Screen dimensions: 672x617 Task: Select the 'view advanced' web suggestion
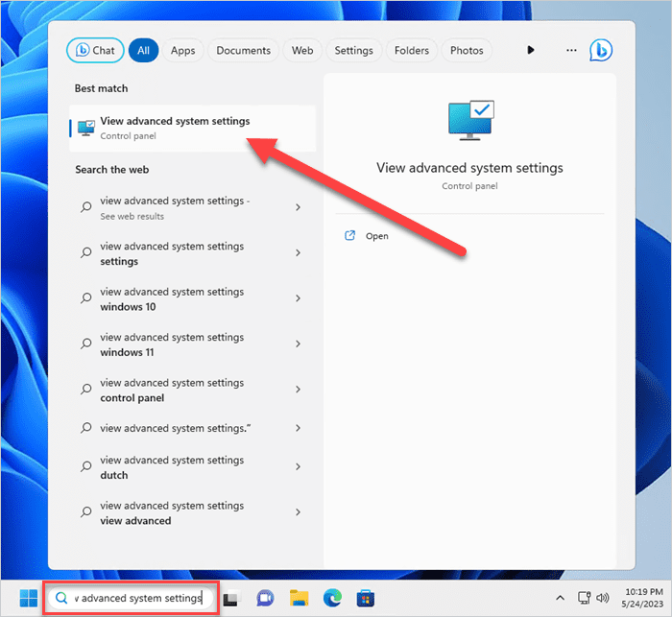[x=192, y=512]
